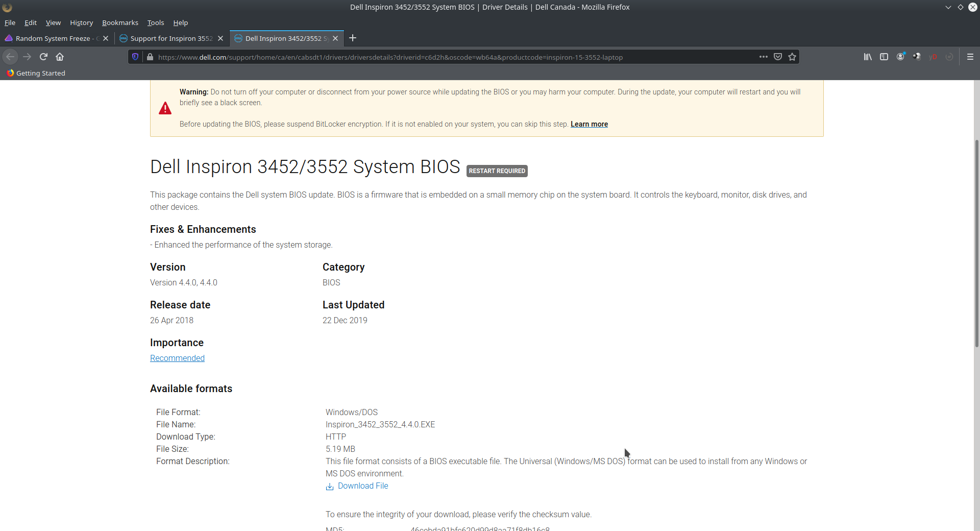Open tracking protection shield in address bar

point(135,57)
